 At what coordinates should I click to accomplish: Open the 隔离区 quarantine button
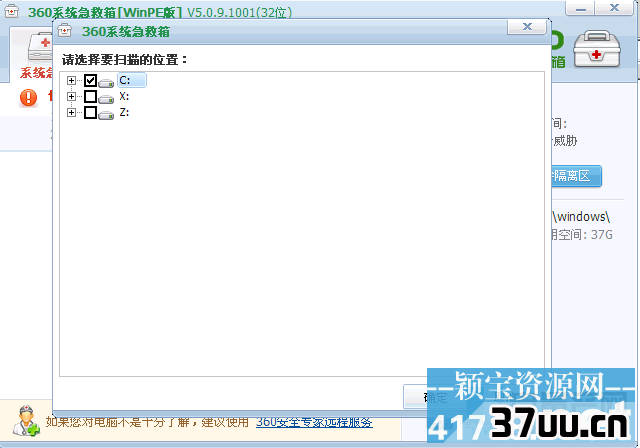coord(576,176)
